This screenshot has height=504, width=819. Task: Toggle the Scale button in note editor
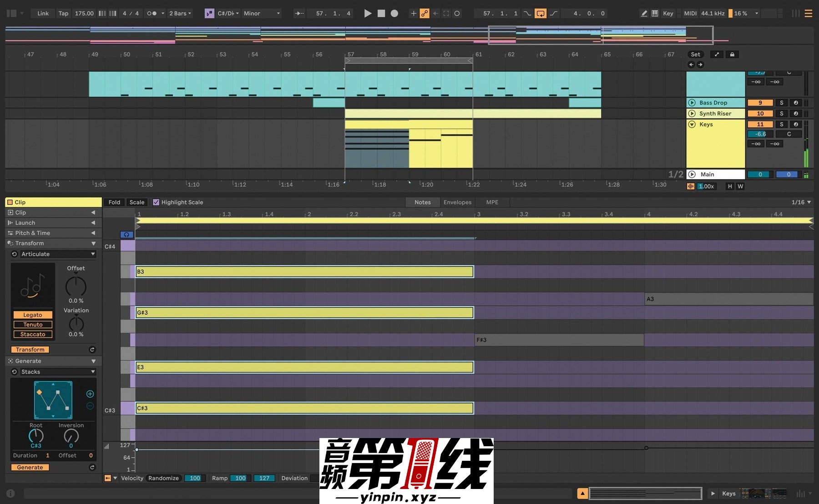click(136, 202)
